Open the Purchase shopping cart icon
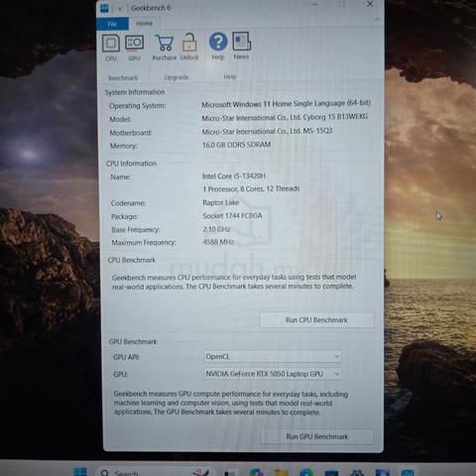 pos(165,48)
